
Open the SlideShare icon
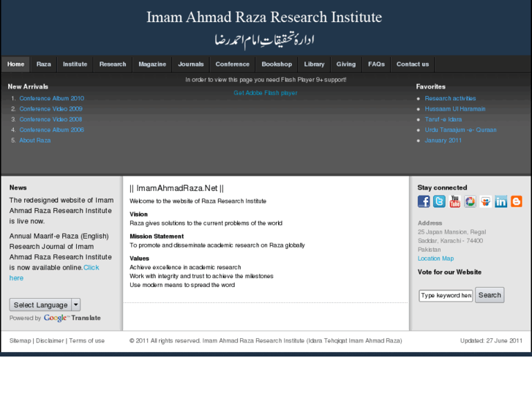485,201
